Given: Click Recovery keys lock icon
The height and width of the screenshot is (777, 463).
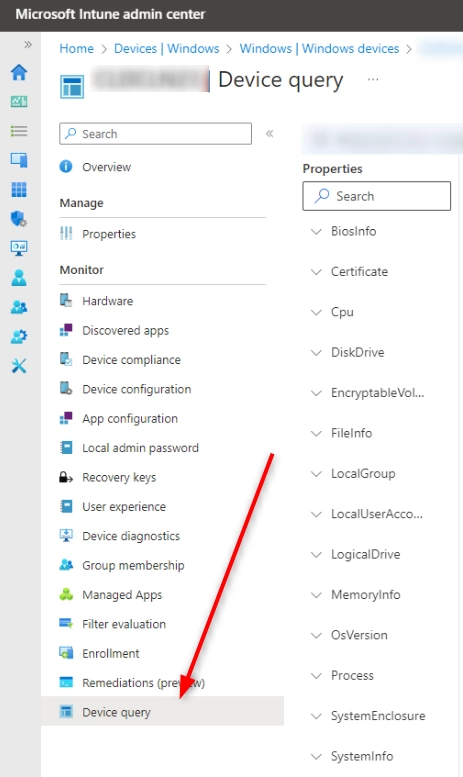Looking at the screenshot, I should click(66, 477).
